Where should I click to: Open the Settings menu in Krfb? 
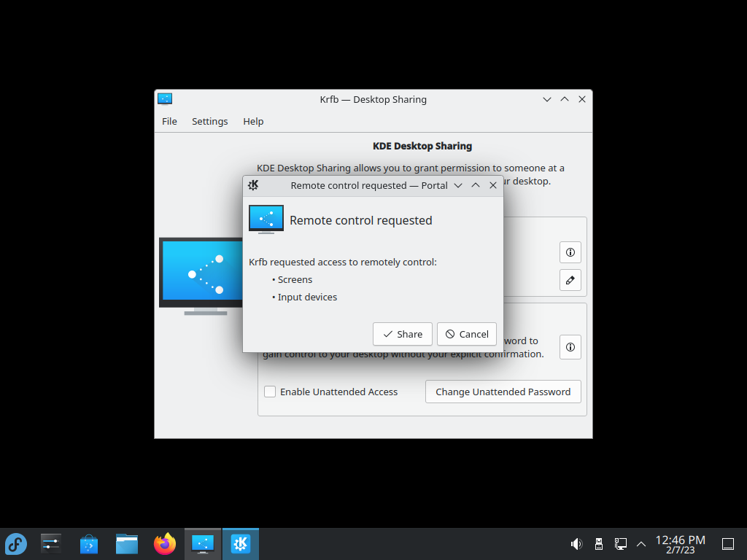209,122
